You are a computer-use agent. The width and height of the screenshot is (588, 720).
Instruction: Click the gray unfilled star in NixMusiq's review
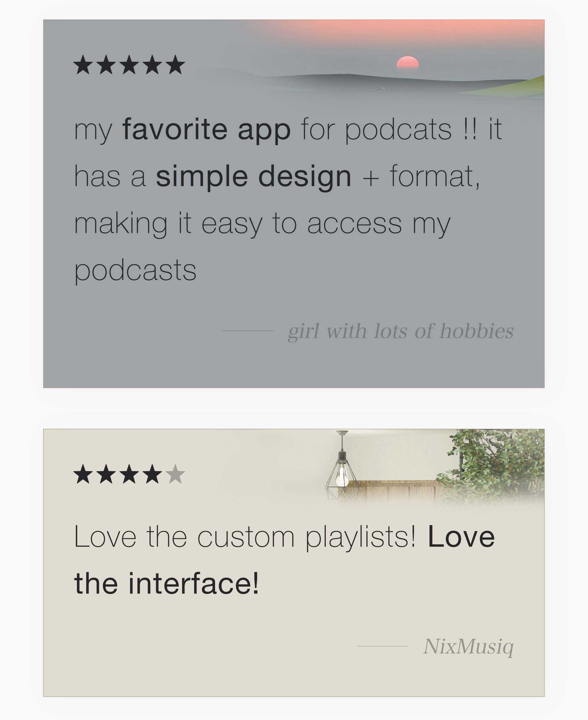(175, 474)
